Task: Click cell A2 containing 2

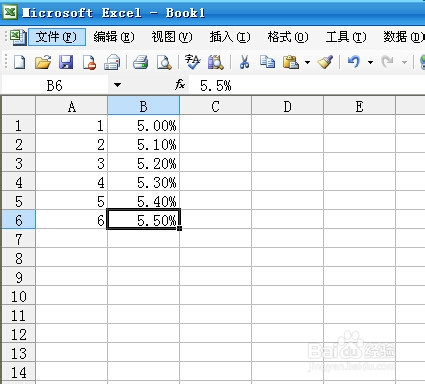Action: 72,144
